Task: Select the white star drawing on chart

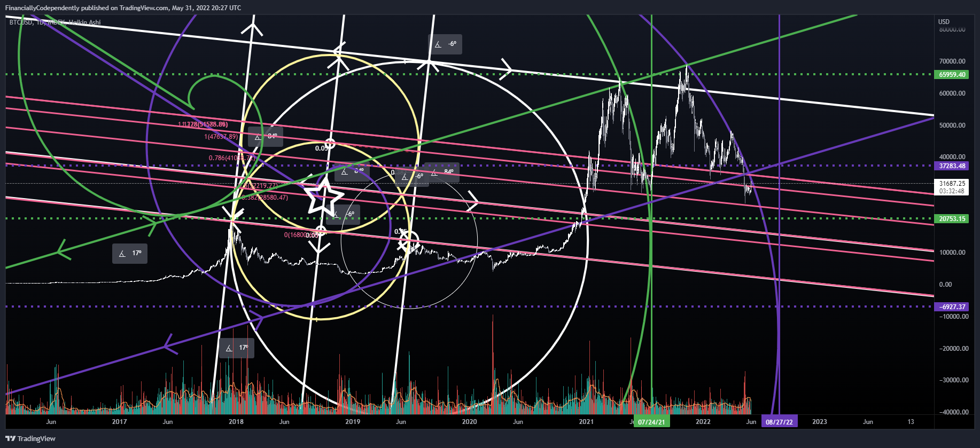Action: [x=323, y=197]
